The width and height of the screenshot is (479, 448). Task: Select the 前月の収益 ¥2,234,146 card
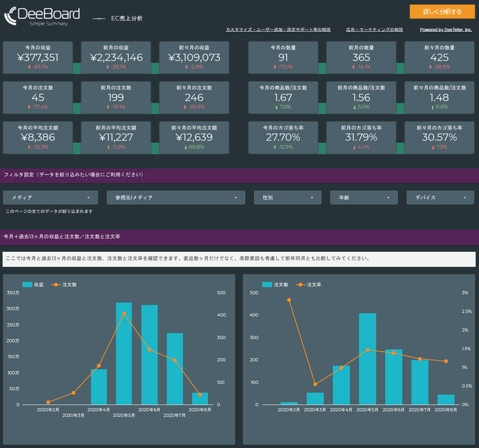pyautogui.click(x=116, y=57)
